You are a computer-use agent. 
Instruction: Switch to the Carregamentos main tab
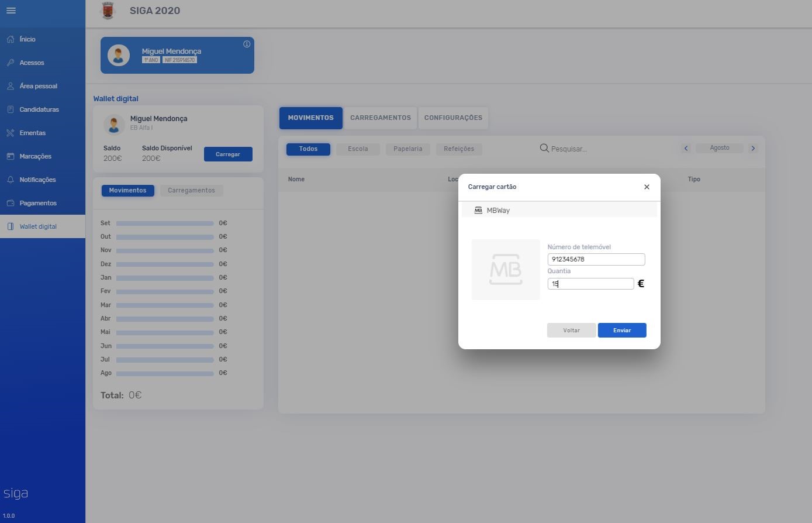(381, 118)
